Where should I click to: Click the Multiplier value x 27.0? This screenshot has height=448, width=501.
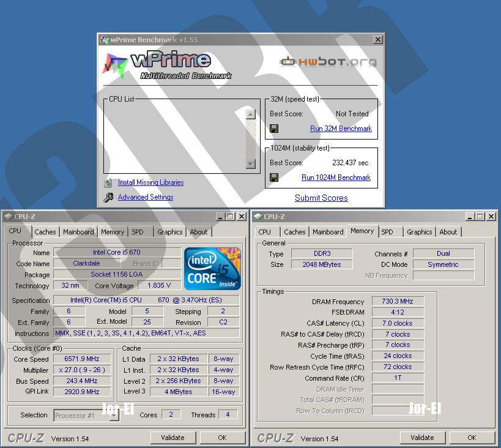[82, 370]
